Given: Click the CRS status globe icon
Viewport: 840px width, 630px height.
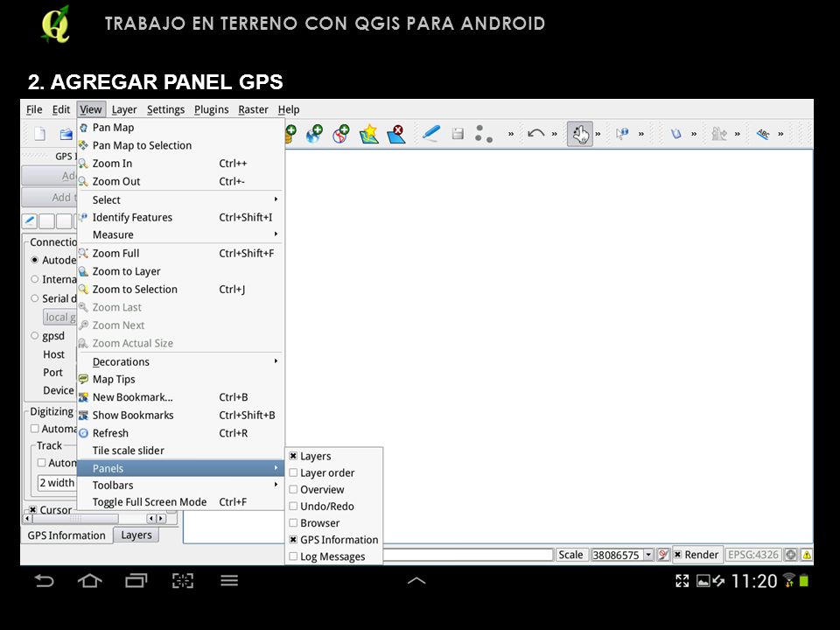Looking at the screenshot, I should [791, 555].
